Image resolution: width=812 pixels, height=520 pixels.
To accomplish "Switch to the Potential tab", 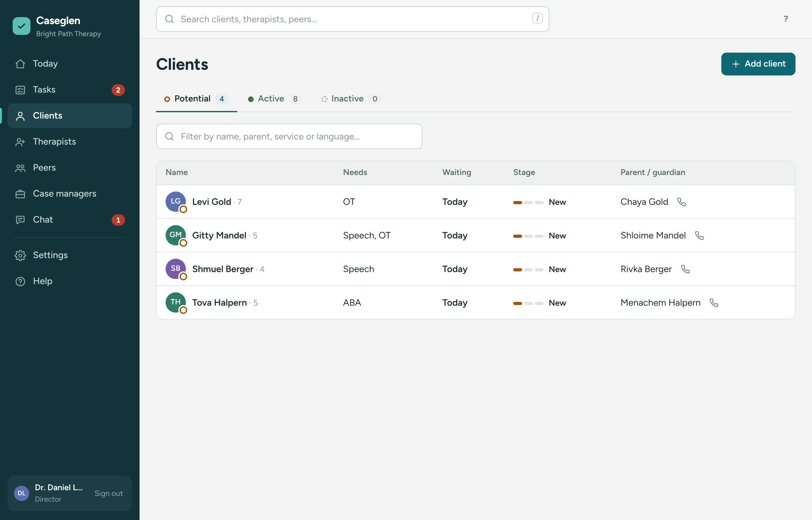I will [x=196, y=99].
